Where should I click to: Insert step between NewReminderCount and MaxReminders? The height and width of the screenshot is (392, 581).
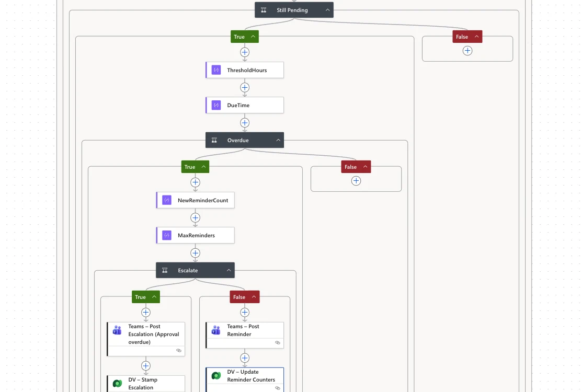click(195, 217)
